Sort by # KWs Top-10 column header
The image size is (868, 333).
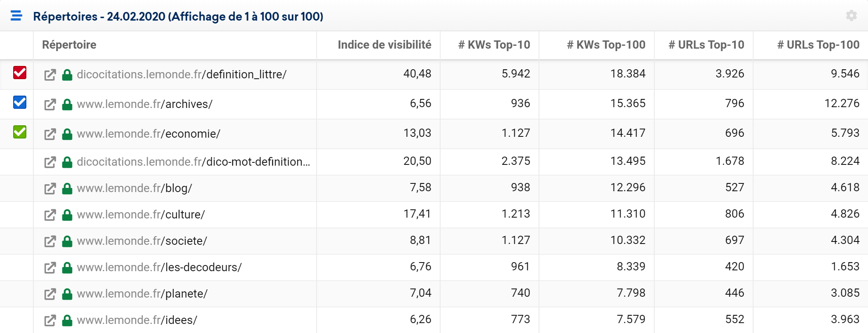pos(494,45)
